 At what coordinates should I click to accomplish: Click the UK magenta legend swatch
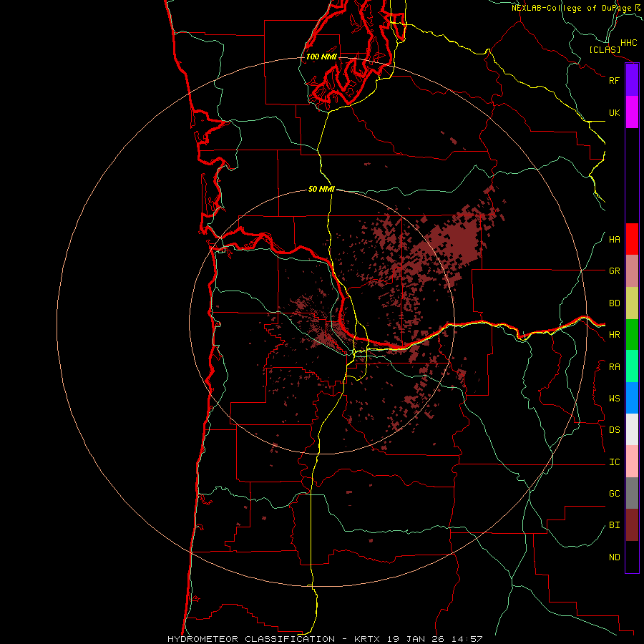click(x=632, y=112)
